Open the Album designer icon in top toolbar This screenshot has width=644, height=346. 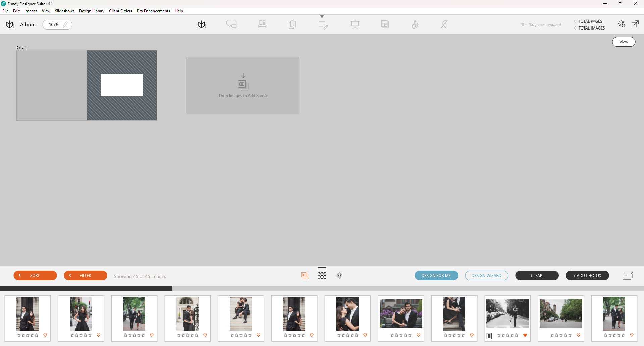coord(201,24)
